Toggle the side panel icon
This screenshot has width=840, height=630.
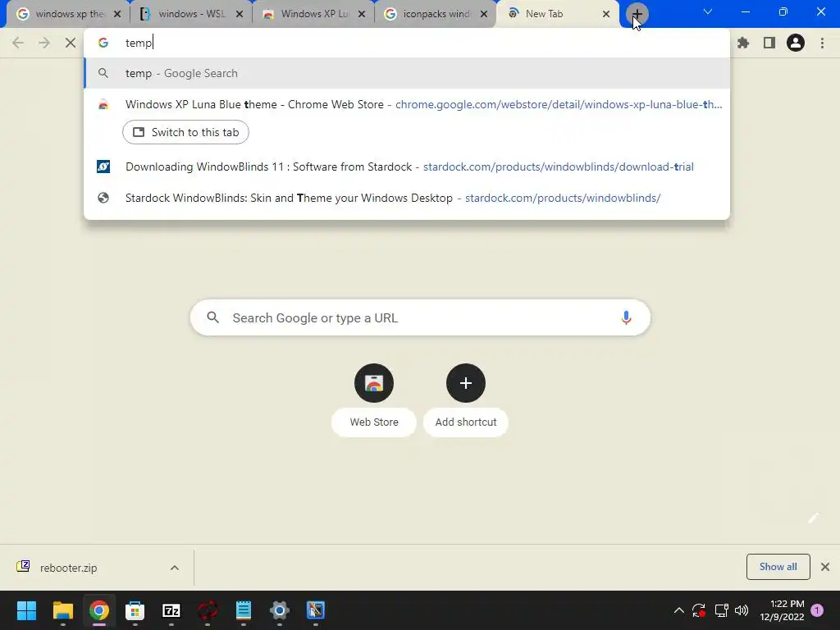(769, 43)
